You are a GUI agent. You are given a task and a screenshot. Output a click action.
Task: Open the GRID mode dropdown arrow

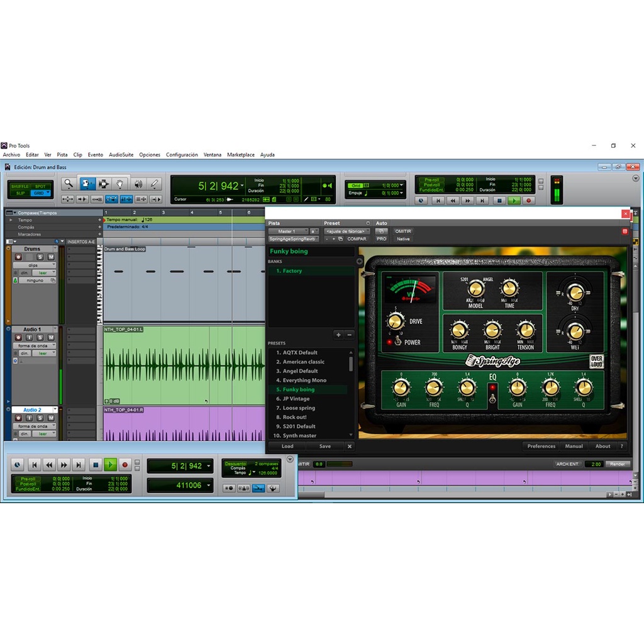click(x=48, y=192)
